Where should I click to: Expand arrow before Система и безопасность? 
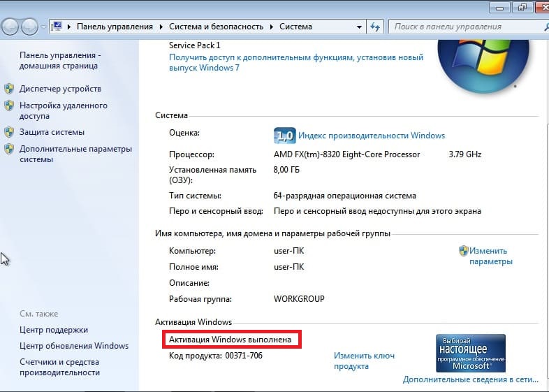click(x=161, y=27)
